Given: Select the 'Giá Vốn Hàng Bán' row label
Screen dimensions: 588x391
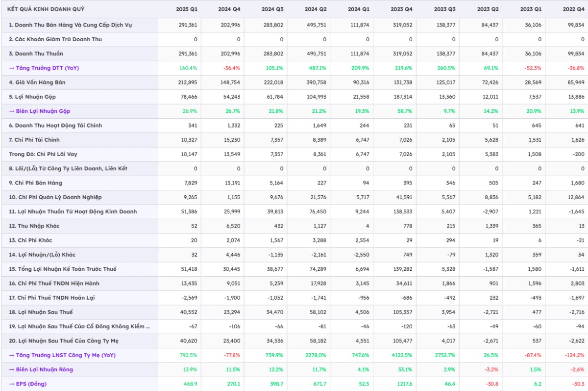Looking at the screenshot, I should (x=39, y=82).
